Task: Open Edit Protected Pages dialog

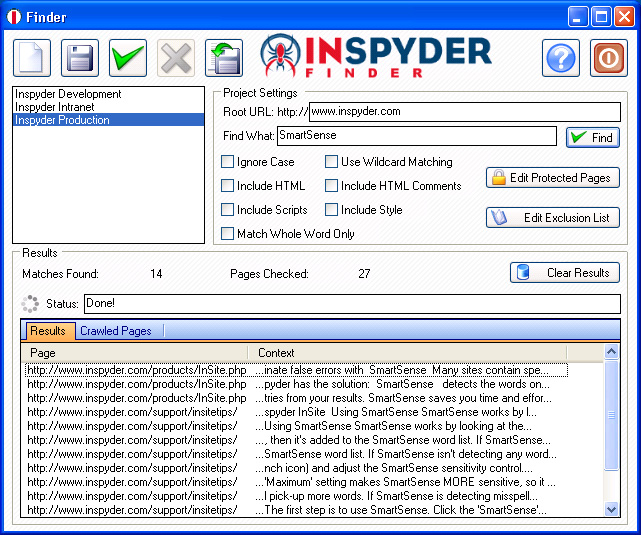Action: point(553,177)
